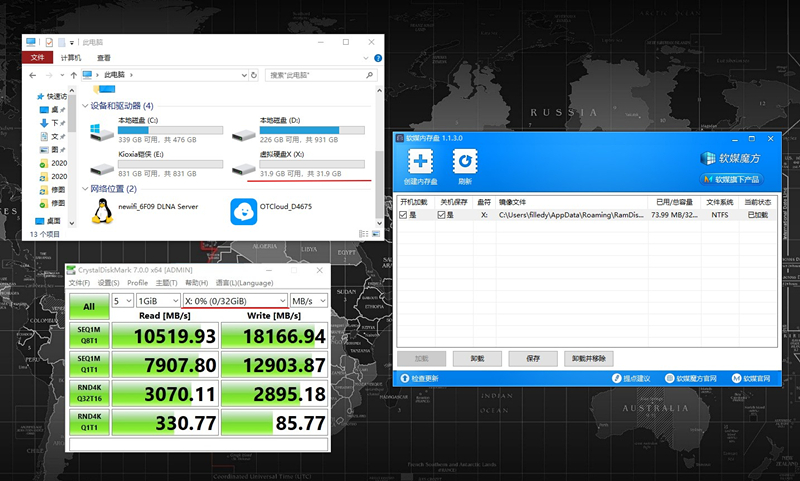This screenshot has width=800, height=481.
Task: Open the Profile menu in CrystalDiskMark
Action: point(137,283)
